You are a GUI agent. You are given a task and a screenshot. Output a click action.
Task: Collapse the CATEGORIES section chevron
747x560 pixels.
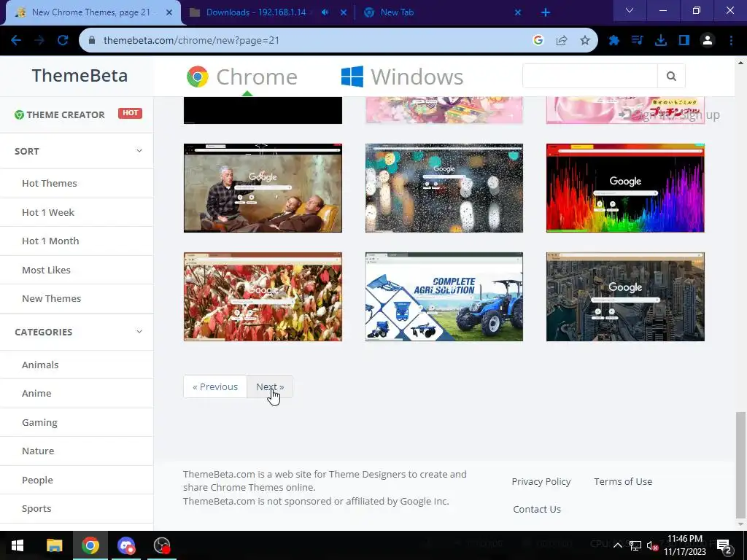[139, 332]
